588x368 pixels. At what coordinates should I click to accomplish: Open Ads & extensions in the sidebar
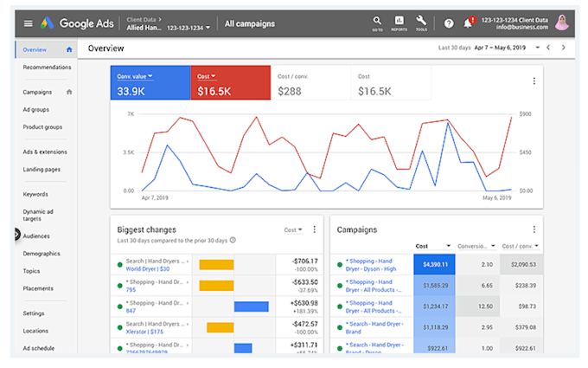45,152
